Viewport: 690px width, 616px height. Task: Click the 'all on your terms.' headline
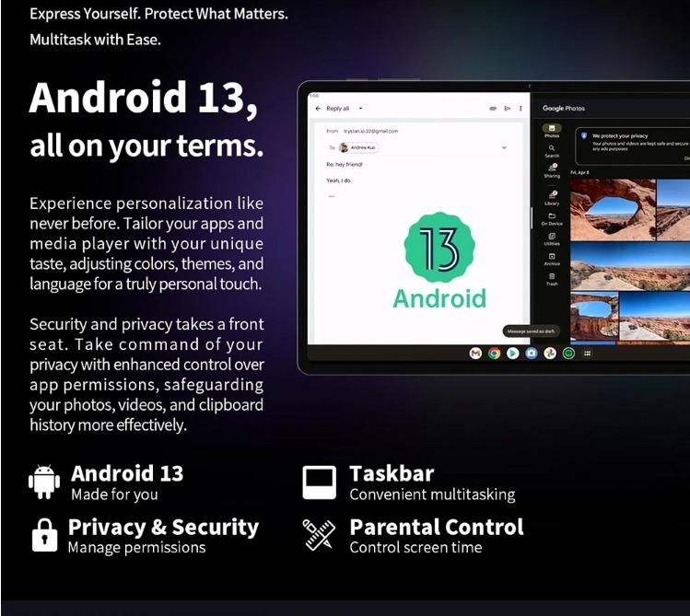146,145
